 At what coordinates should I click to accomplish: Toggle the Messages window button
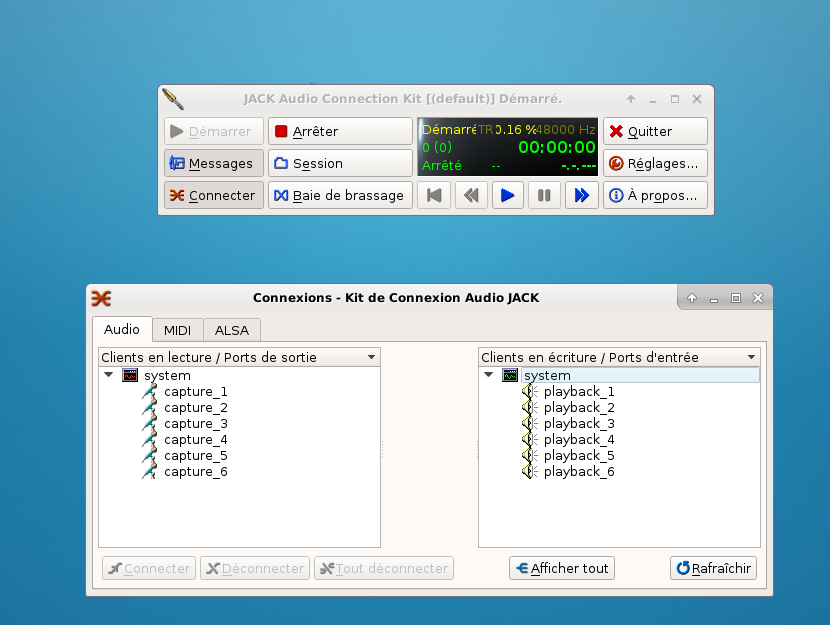click(x=213, y=164)
